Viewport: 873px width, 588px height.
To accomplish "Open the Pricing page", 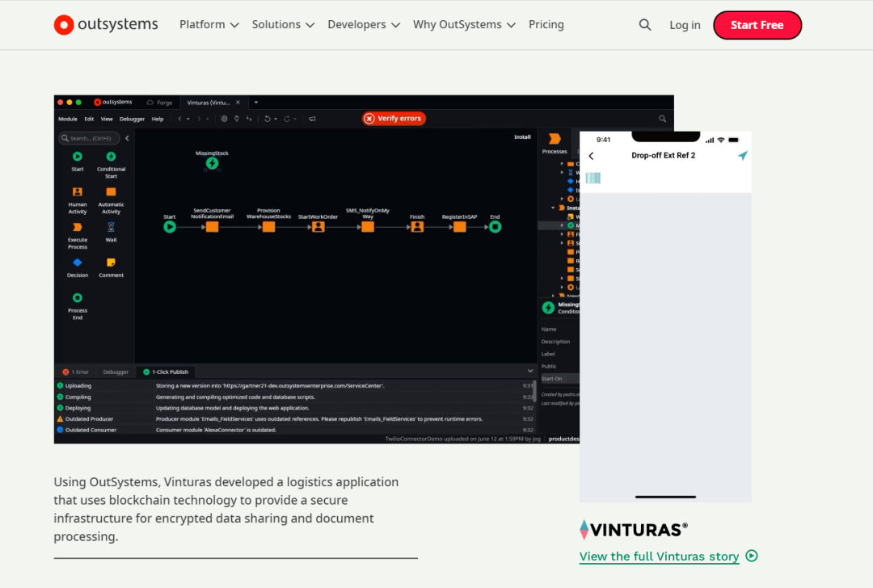I will tap(546, 25).
